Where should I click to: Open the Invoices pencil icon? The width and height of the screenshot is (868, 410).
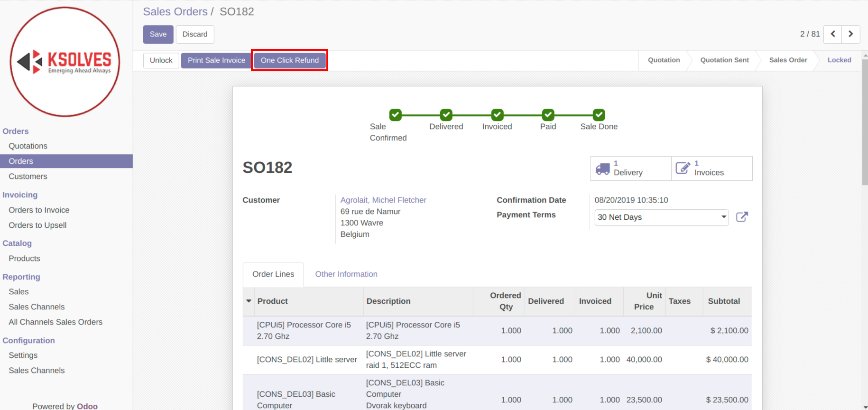coord(683,168)
